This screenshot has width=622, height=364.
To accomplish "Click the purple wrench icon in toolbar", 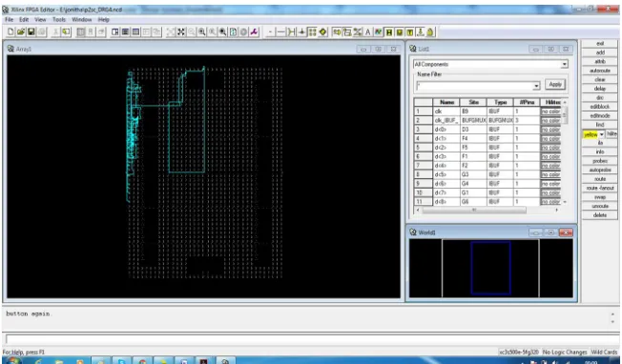I will [254, 32].
